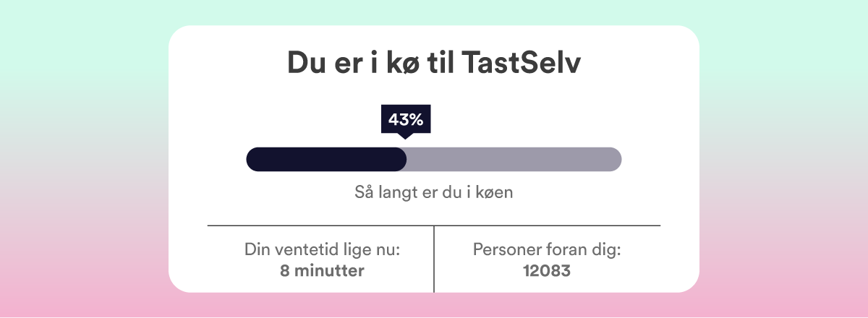Click the horizontal divider line above the stats
The width and height of the screenshot is (868, 318).
click(434, 226)
